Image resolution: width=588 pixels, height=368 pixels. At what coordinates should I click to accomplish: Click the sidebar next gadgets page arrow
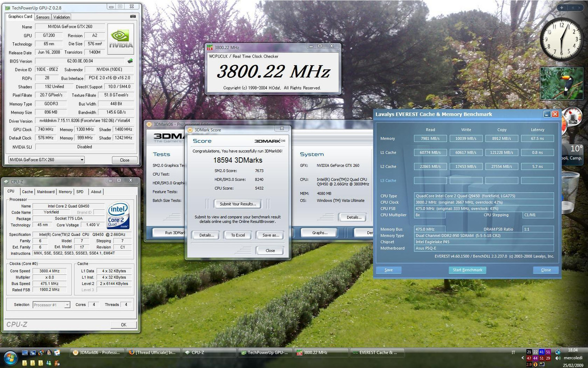pyautogui.click(x=579, y=7)
